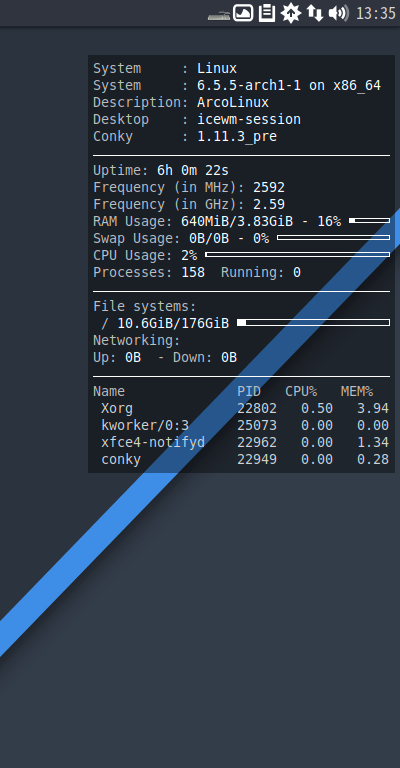Click the icewm-session desktop text
The image size is (400, 768).
249,120
